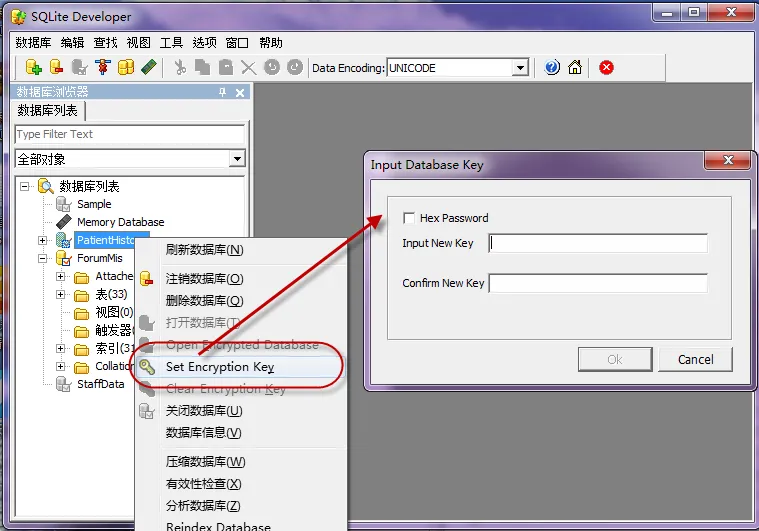
Task: Open help via blue question mark icon
Action: [x=552, y=67]
